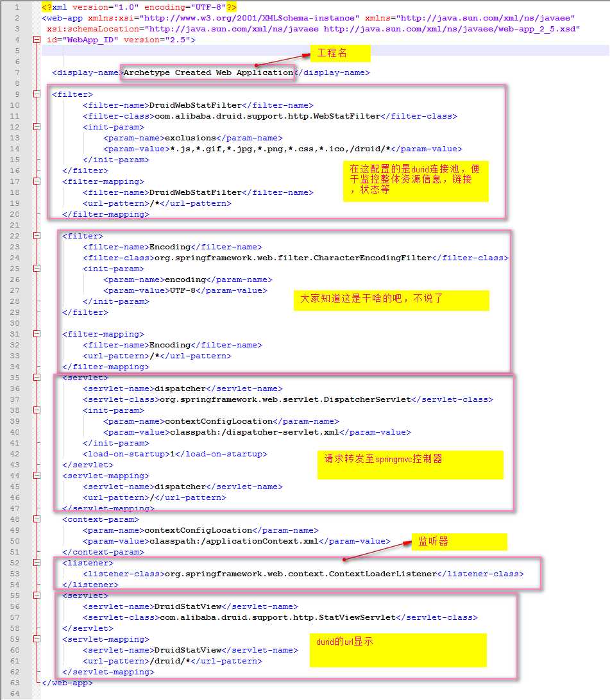Collapse context-param fold marker at line 48
This screenshot has width=610, height=700.
[37, 519]
